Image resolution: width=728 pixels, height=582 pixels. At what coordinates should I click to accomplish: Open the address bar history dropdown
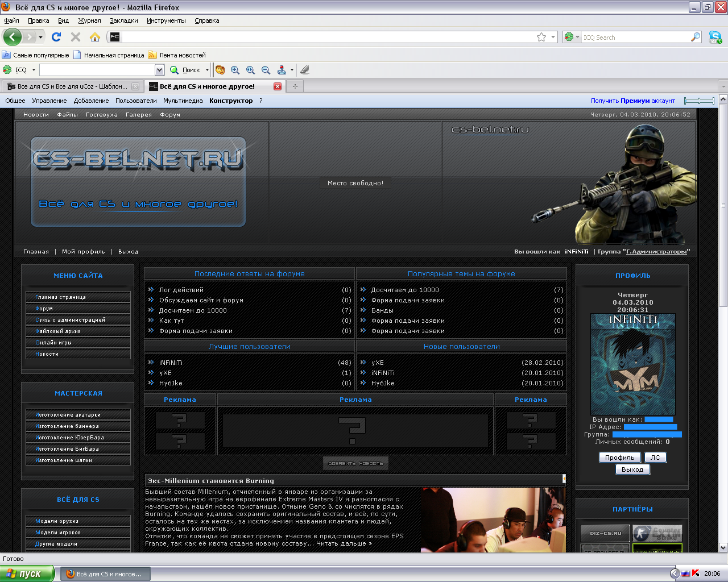click(553, 37)
